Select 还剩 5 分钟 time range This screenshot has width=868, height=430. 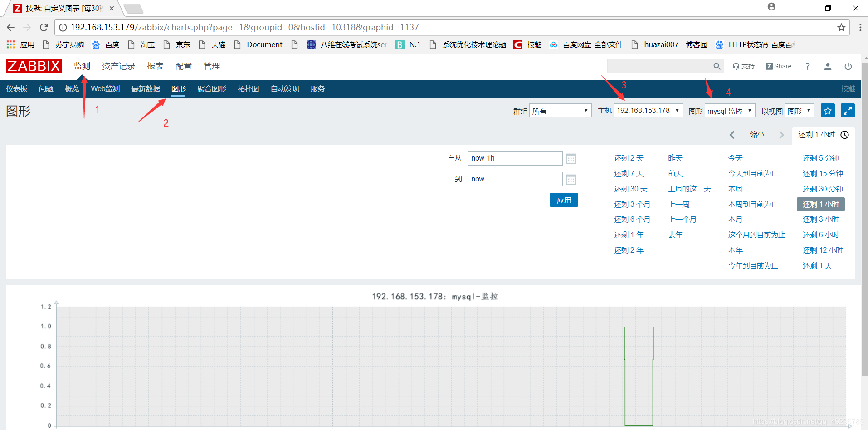(x=821, y=158)
